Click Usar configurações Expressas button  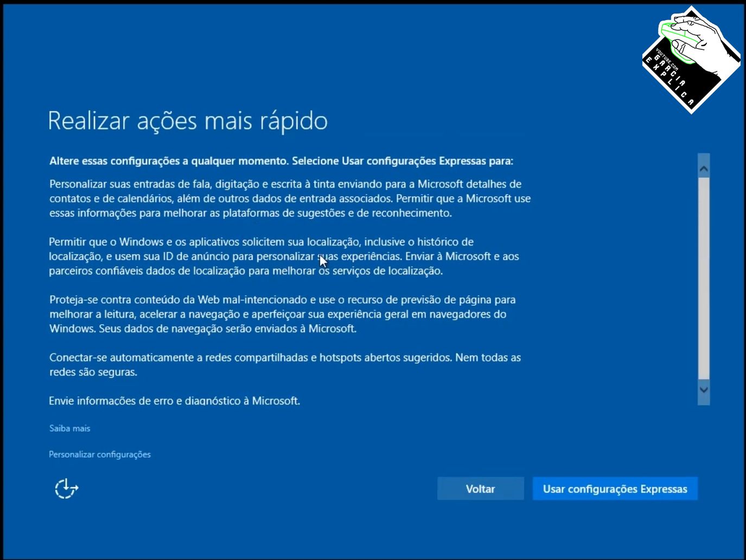point(615,488)
